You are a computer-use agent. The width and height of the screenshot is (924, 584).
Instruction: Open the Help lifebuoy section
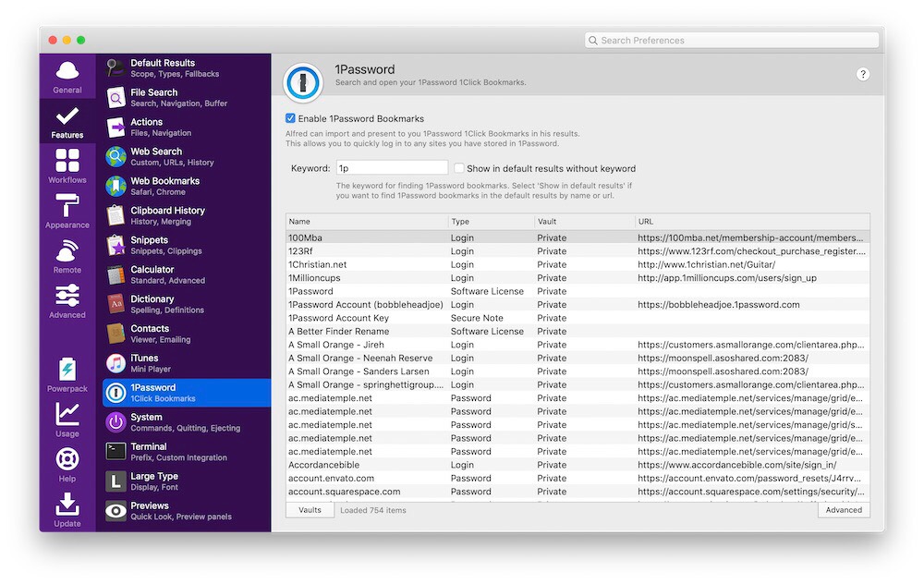pos(67,465)
